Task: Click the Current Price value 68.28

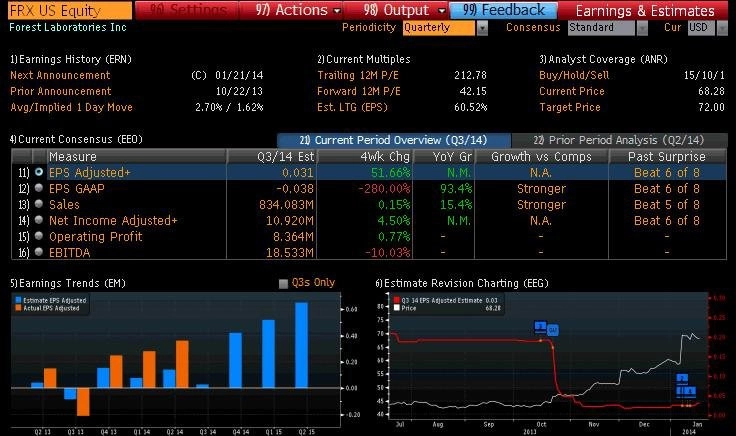Action: tap(711, 91)
